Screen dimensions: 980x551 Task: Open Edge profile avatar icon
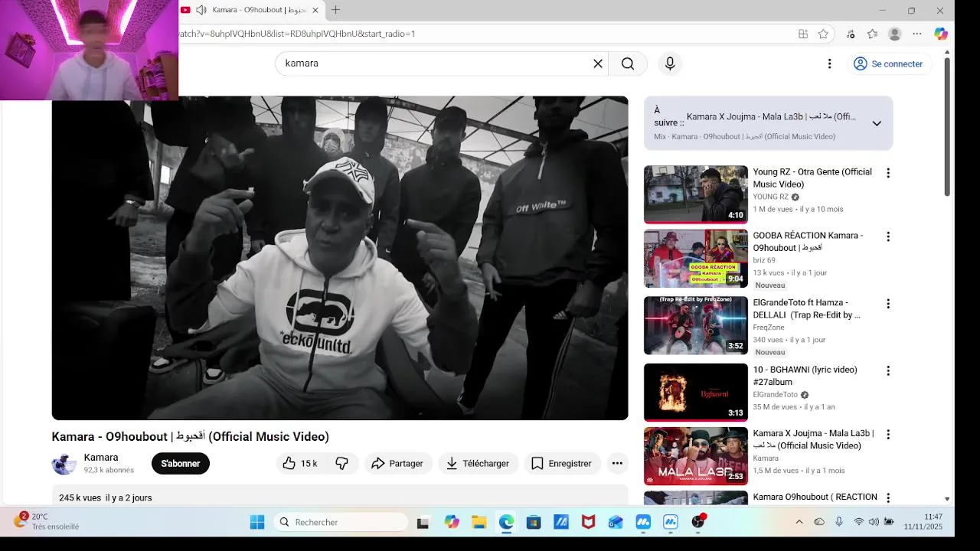(894, 34)
